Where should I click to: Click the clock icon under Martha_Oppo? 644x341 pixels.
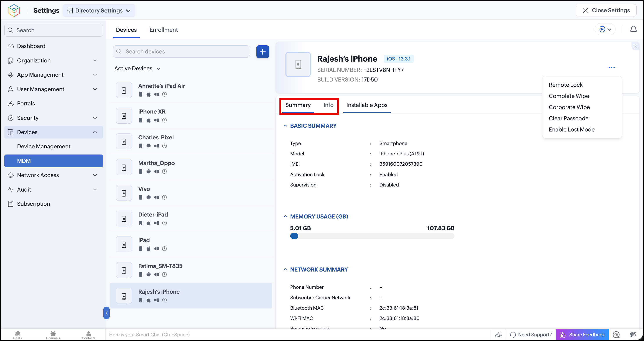point(164,172)
